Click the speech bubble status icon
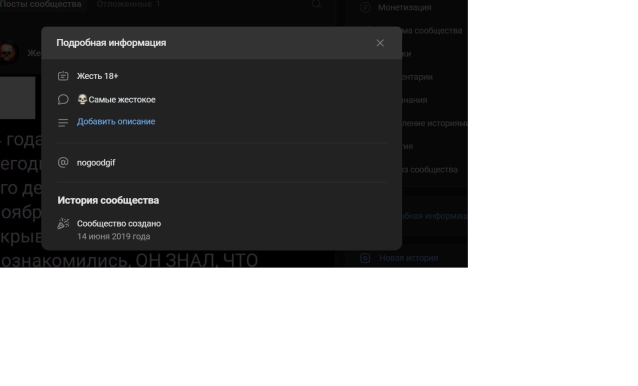 coord(63,100)
